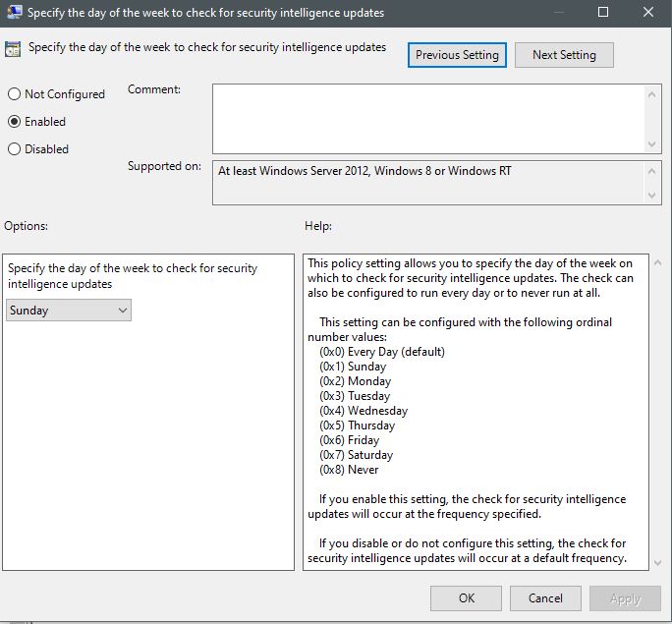672x624 pixels.
Task: Click the Comment box scroll down arrow
Action: point(651,144)
